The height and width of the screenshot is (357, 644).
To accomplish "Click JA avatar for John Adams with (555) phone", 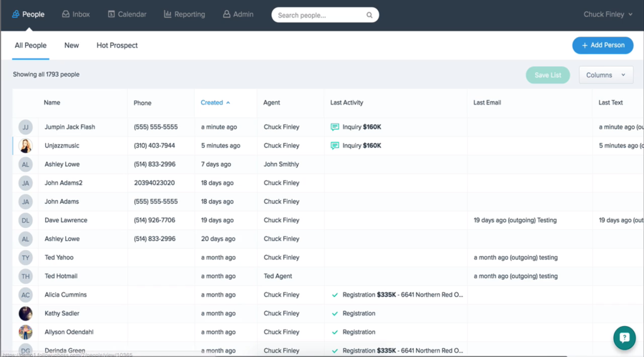I will (x=25, y=201).
